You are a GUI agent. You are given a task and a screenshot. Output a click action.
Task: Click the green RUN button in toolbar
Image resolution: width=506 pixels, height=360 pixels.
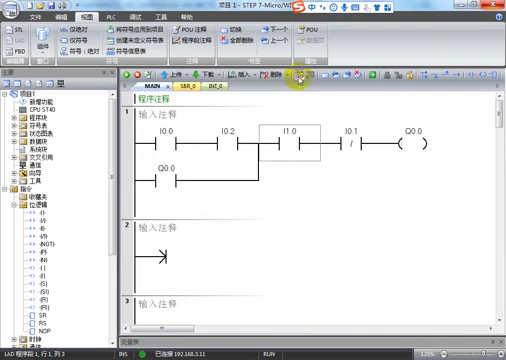pos(126,75)
